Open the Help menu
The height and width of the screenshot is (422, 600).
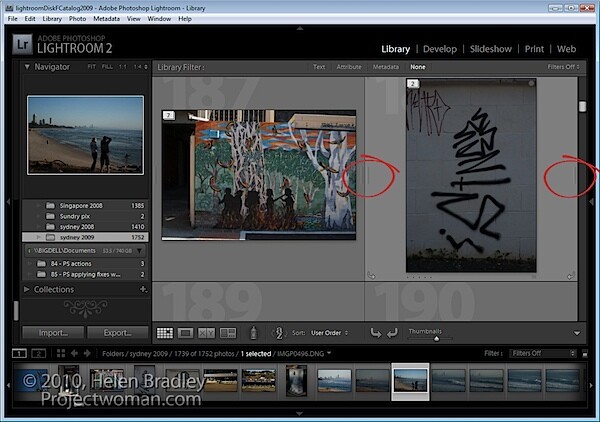pyautogui.click(x=185, y=19)
